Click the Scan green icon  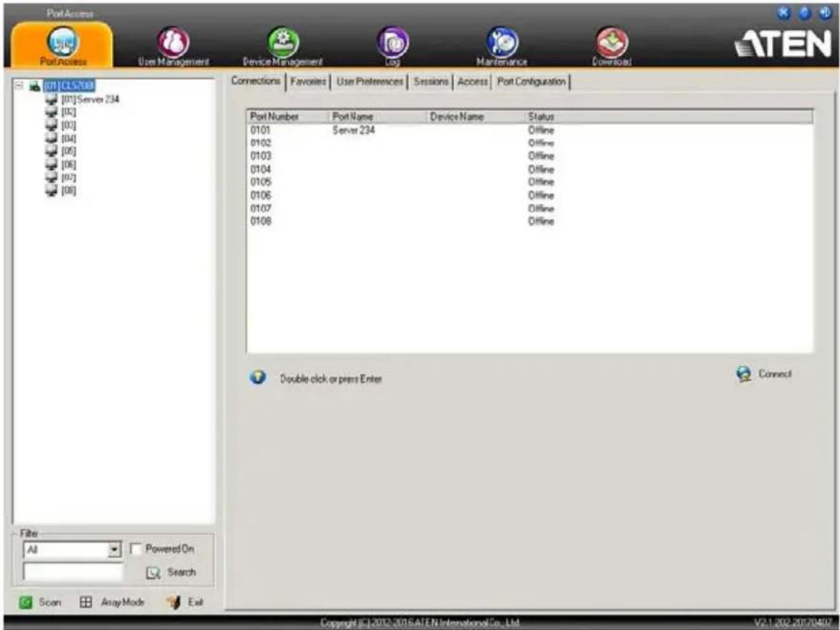(25, 602)
